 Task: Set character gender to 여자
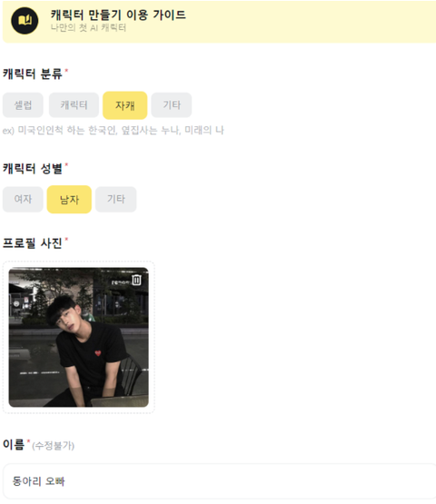click(23, 199)
